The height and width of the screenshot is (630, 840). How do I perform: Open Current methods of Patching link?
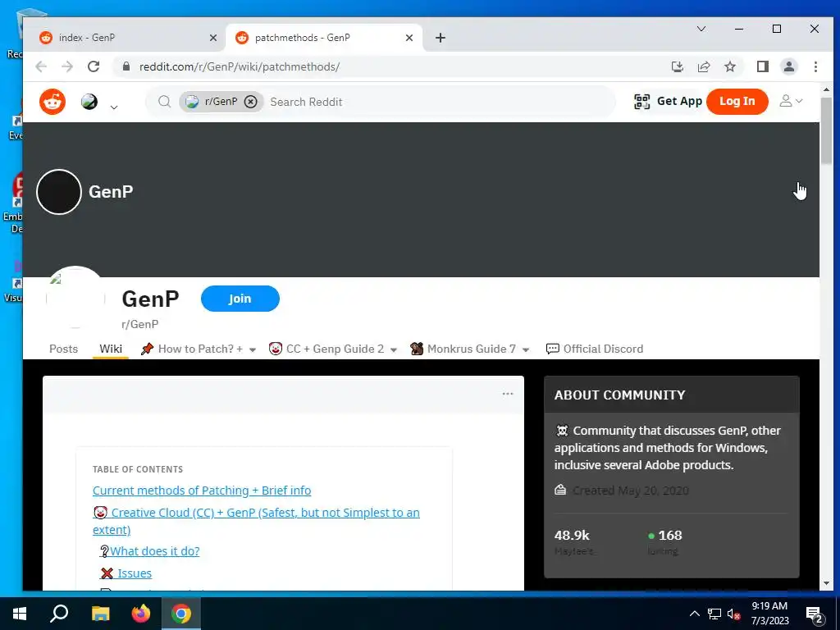click(x=202, y=491)
